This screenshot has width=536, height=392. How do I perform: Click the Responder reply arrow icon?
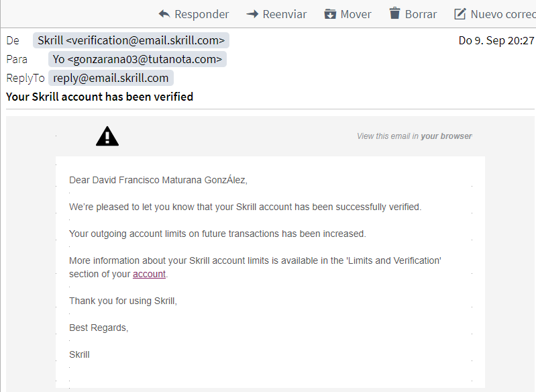pyautogui.click(x=164, y=14)
